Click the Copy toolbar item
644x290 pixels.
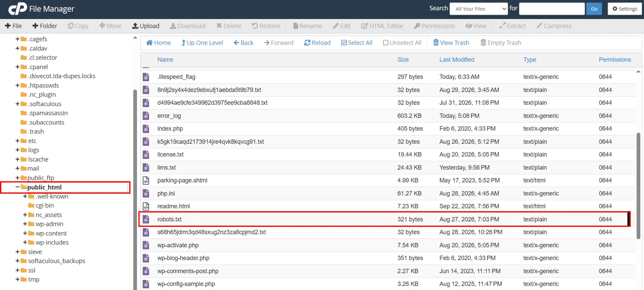coord(78,26)
